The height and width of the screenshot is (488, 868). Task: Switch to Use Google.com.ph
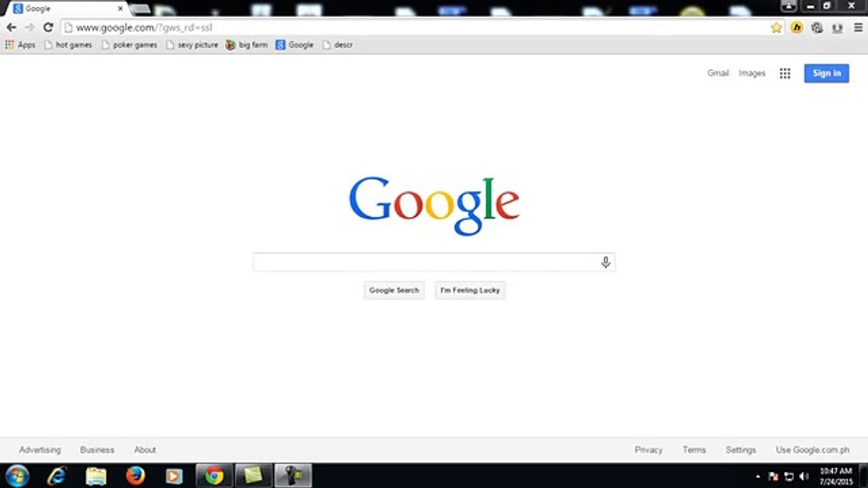pos(812,449)
